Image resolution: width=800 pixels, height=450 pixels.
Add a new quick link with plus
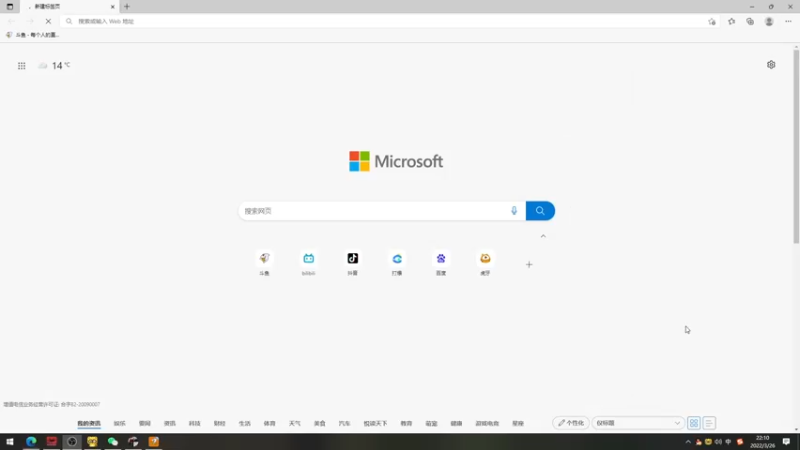(x=529, y=264)
